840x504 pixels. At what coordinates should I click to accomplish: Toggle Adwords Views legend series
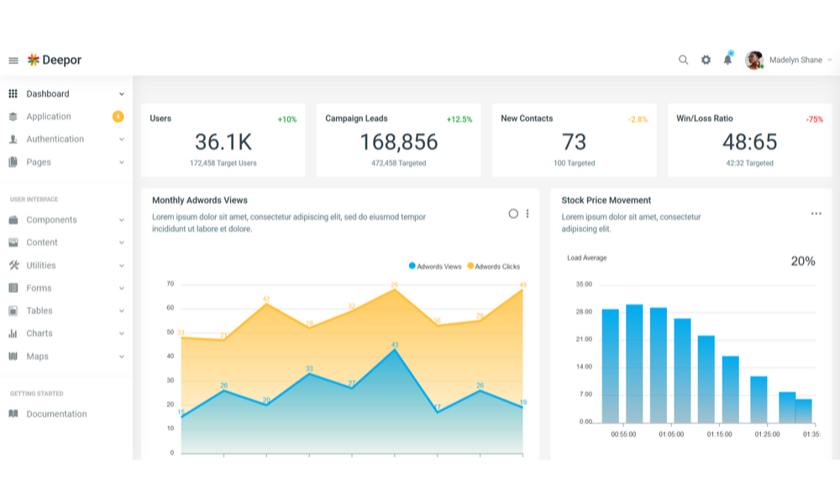tap(435, 266)
